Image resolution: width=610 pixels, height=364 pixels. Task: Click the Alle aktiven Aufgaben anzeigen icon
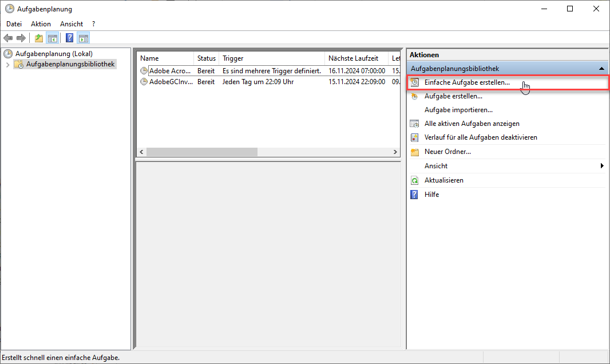click(415, 124)
